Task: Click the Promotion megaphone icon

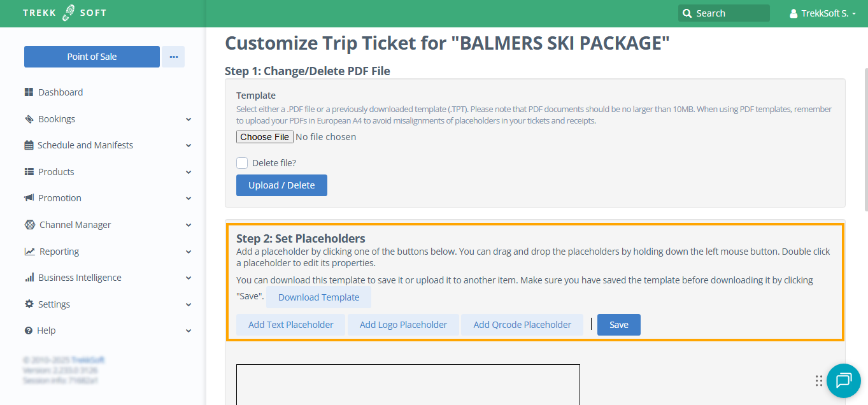Action: pyautogui.click(x=29, y=198)
